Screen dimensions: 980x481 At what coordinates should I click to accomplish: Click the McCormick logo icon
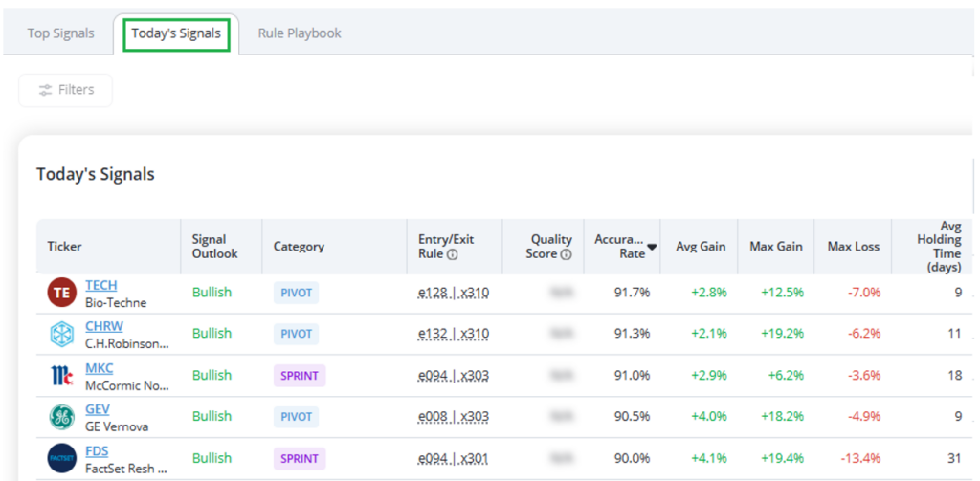click(61, 375)
